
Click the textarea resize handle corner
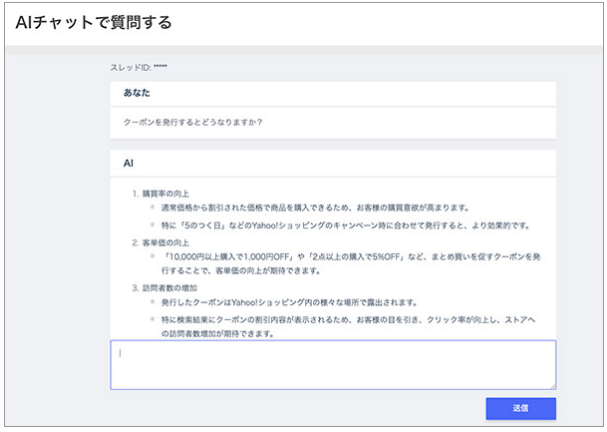[552, 385]
